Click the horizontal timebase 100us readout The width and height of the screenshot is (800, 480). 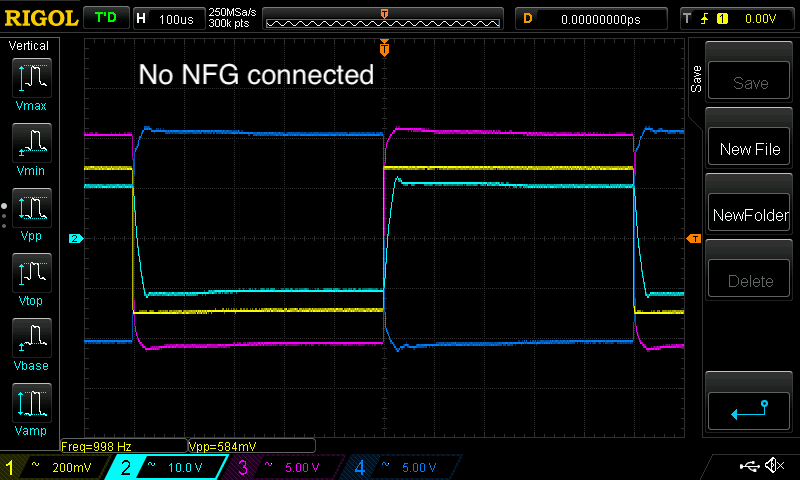point(169,19)
